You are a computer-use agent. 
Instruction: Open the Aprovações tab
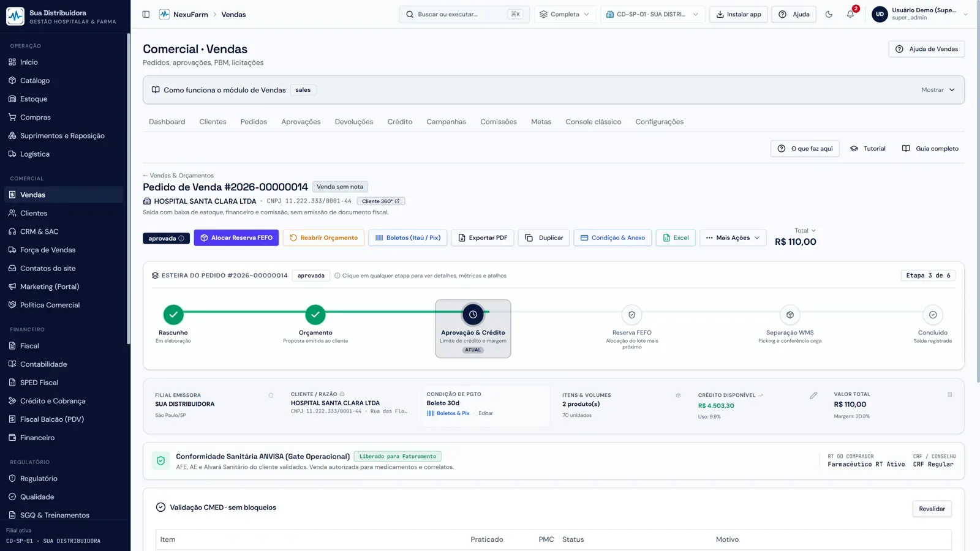tap(301, 122)
